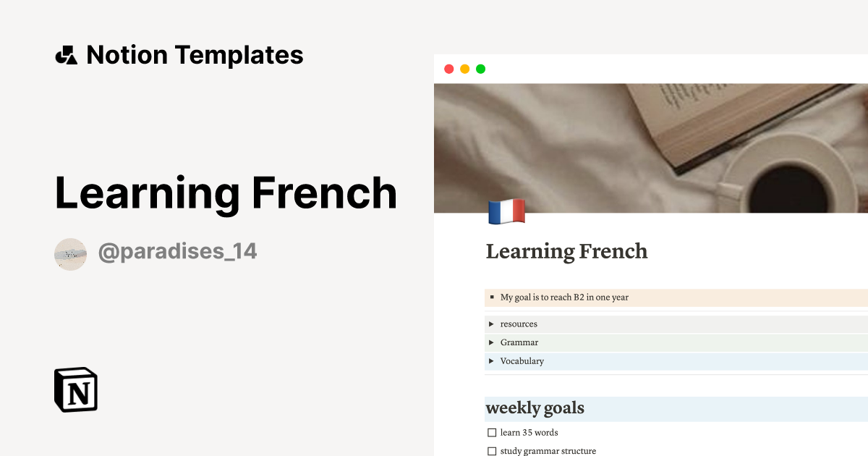The width and height of the screenshot is (868, 456).
Task: Click the square bullet inside the goal callout
Action: click(x=491, y=297)
